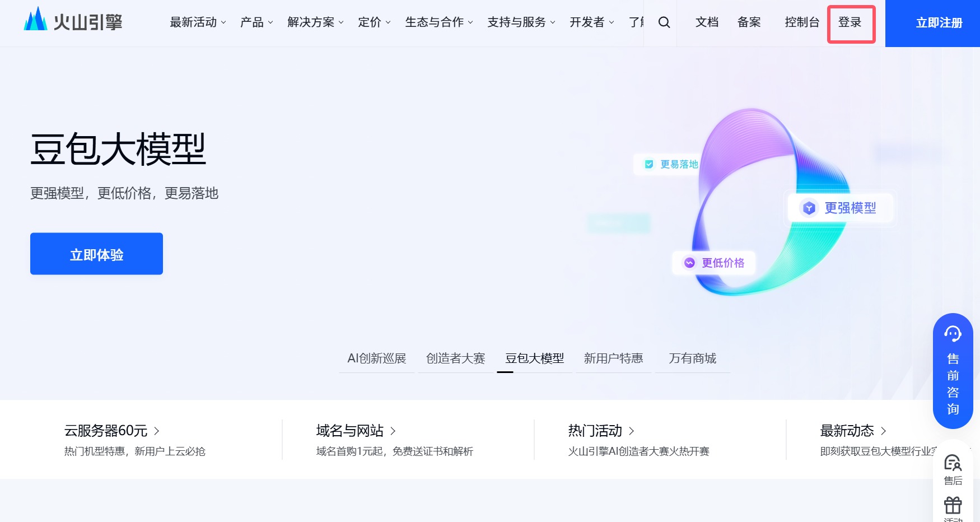Open the 最新动态 heading

pyautogui.click(x=847, y=431)
